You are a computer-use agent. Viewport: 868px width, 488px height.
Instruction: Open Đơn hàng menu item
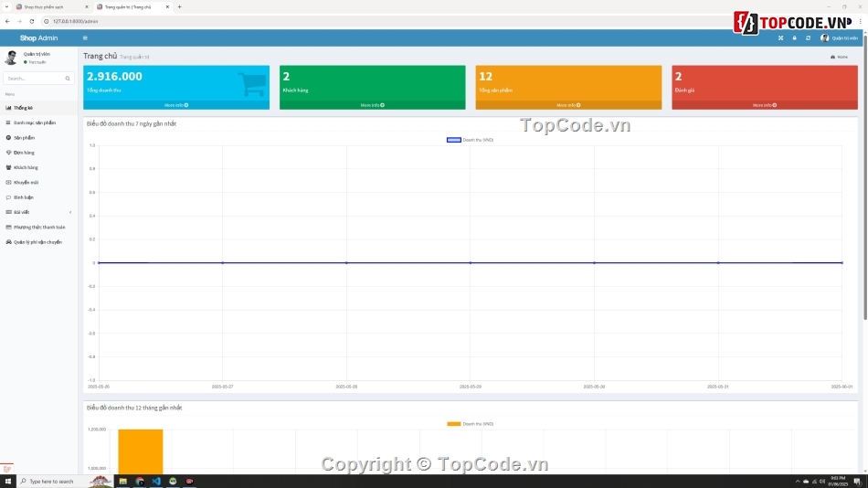pos(38,153)
